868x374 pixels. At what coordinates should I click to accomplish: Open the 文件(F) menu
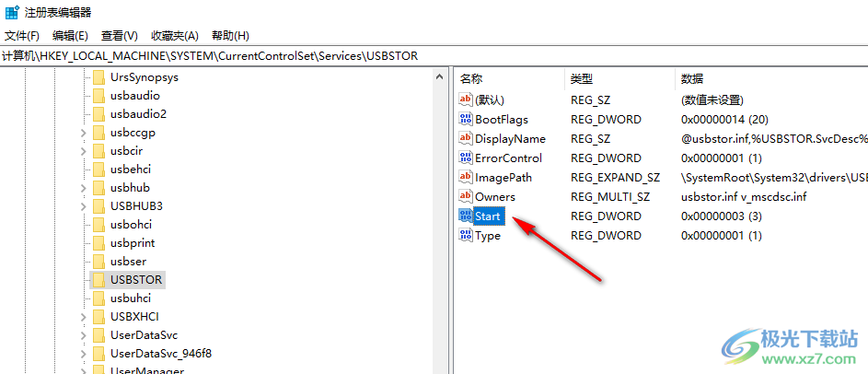coord(22,36)
